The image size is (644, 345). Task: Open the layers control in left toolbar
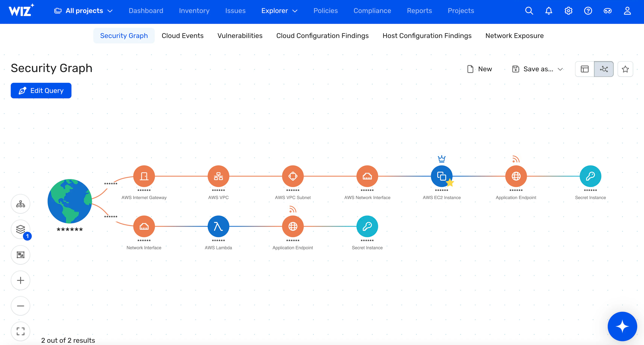click(x=21, y=229)
